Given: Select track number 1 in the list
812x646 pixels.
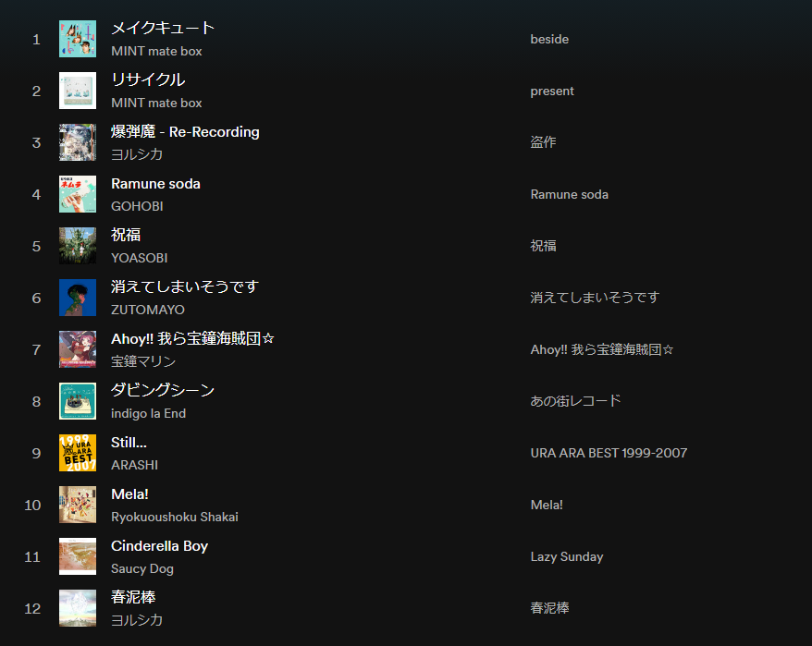Looking at the screenshot, I should tap(36, 40).
